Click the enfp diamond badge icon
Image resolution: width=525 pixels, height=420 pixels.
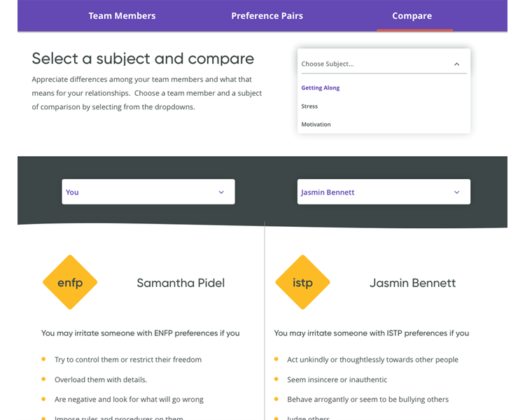coord(70,283)
